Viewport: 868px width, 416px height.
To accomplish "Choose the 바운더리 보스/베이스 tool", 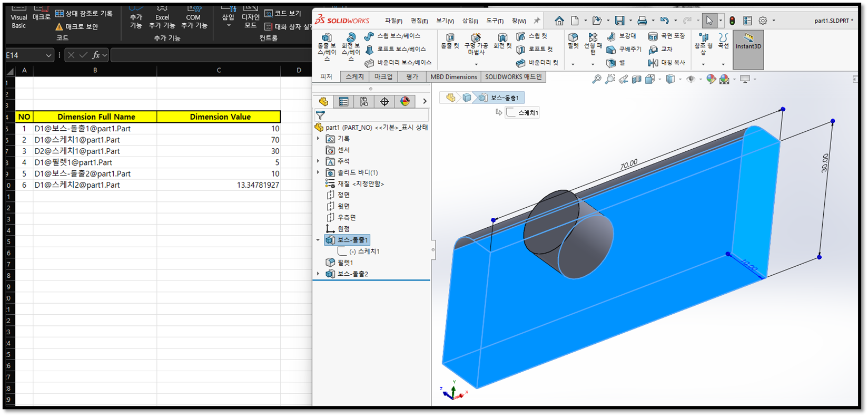I will pyautogui.click(x=398, y=63).
